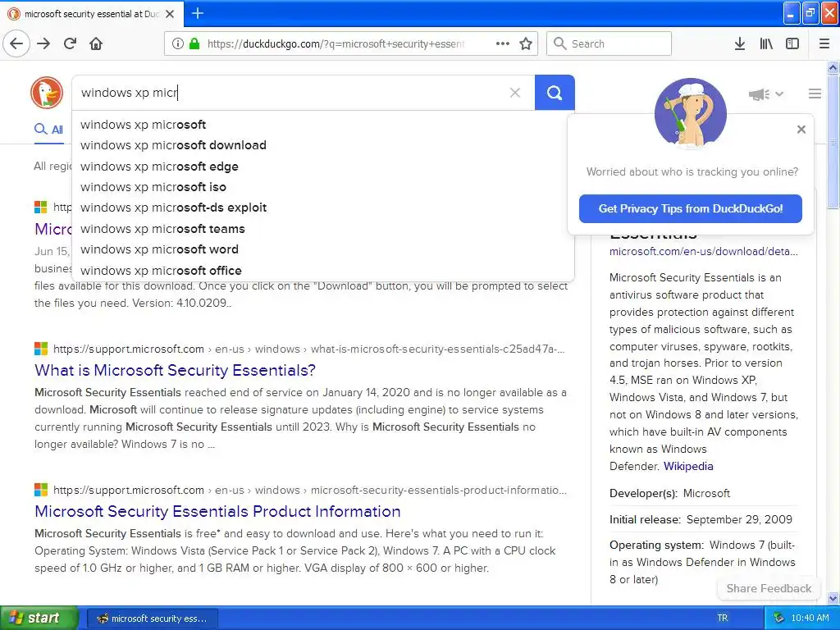Click URL ending microsoft-security-essentials-product-informatio...
This screenshot has height=630, width=840.
310,490
